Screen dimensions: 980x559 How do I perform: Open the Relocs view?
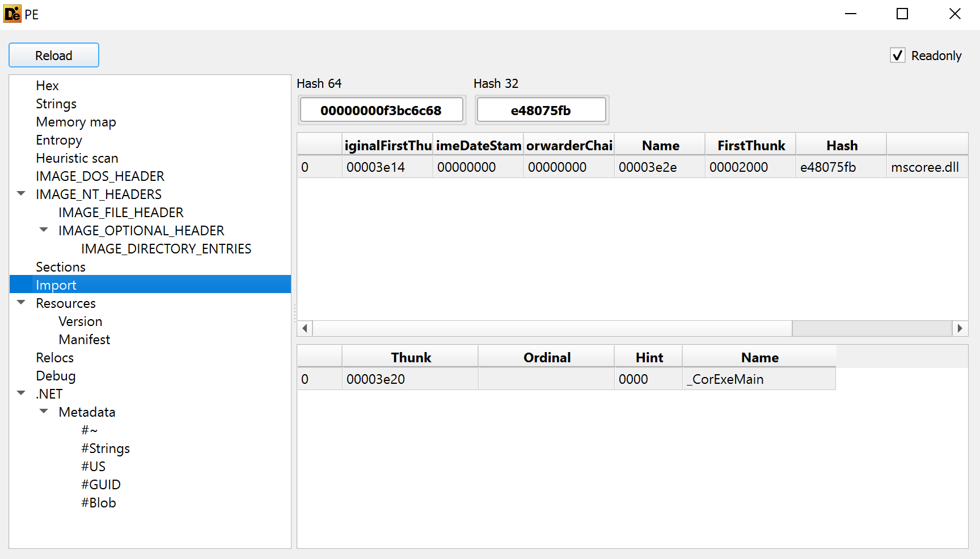(x=54, y=358)
